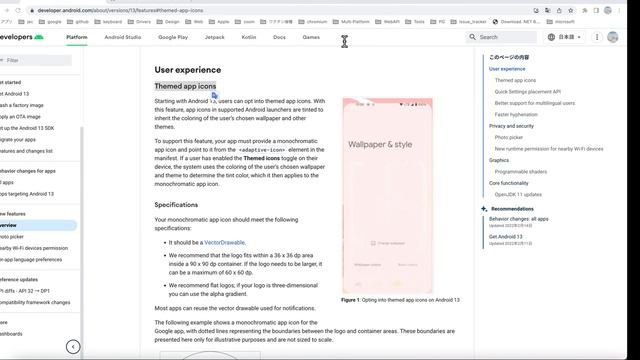Screen dimensions: 640x360
Task: Click the Android developers logo
Action: pos(21,37)
